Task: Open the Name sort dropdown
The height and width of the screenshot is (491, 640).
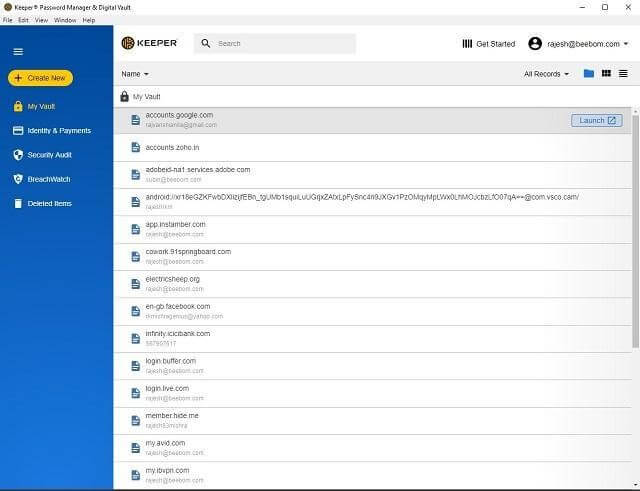Action: pyautogui.click(x=135, y=74)
